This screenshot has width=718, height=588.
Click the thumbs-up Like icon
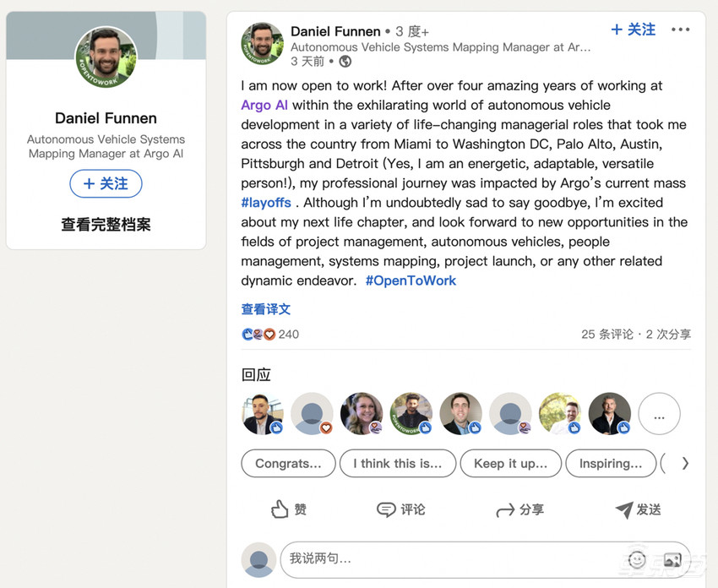click(280, 509)
